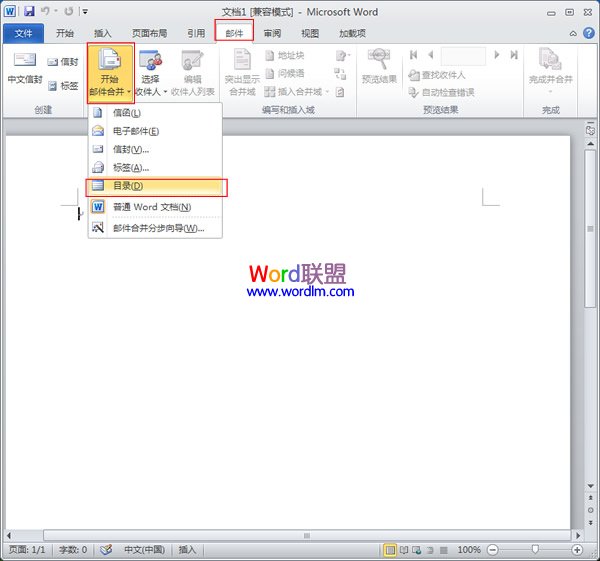Screen dimensions: 600x561
Task: Select E-mail Messages (电子邮件) menu entry
Action: pos(135,131)
